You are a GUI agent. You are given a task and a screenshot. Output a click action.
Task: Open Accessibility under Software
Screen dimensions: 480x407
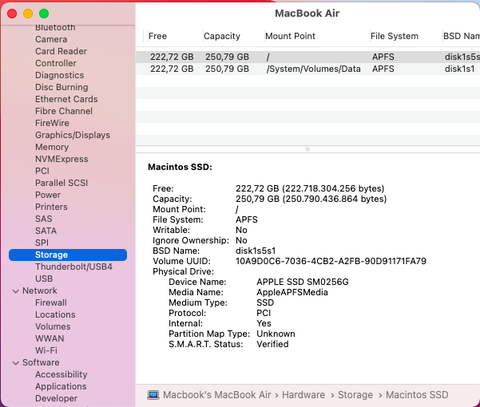61,375
